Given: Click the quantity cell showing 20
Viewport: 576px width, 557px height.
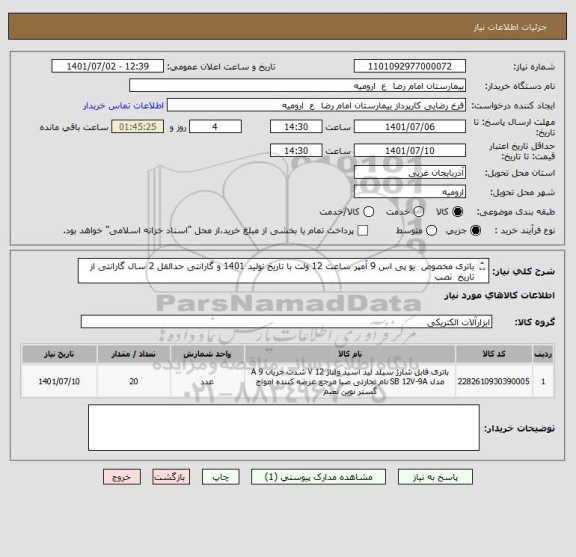Looking at the screenshot, I should pyautogui.click(x=133, y=381).
